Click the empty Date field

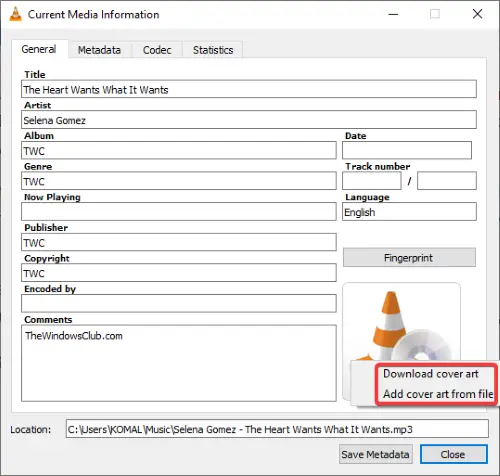[407, 150]
